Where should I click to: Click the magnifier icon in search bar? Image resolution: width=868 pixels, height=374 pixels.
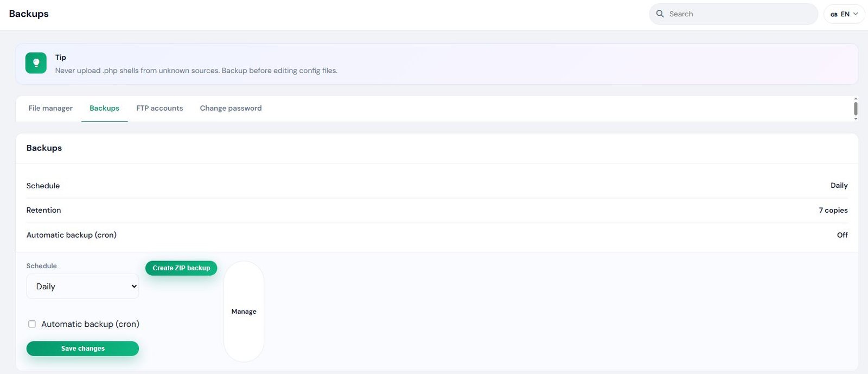pos(660,14)
